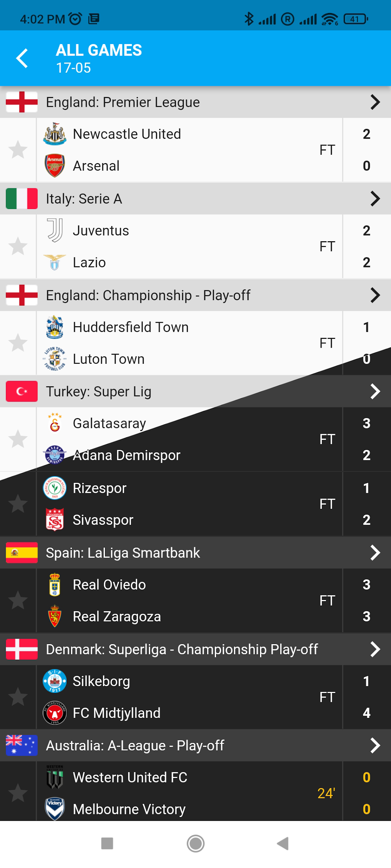The height and width of the screenshot is (868, 391).
Task: Open the Silkeborg team name
Action: [x=101, y=682]
